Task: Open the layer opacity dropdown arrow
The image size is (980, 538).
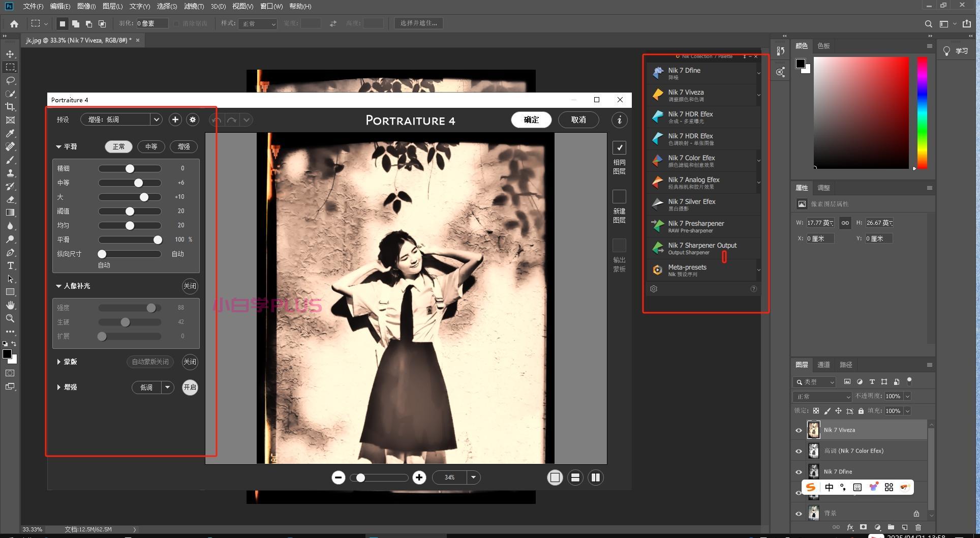Action: 907,397
